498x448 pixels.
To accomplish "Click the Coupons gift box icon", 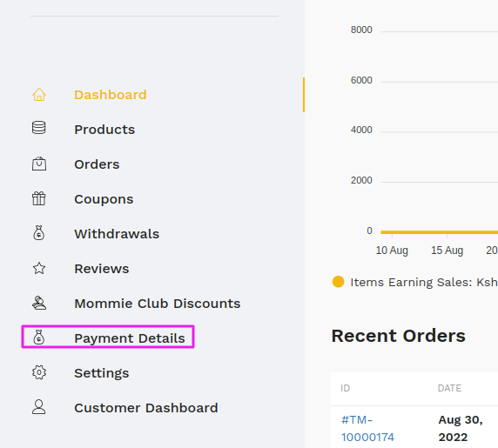I will [x=39, y=198].
